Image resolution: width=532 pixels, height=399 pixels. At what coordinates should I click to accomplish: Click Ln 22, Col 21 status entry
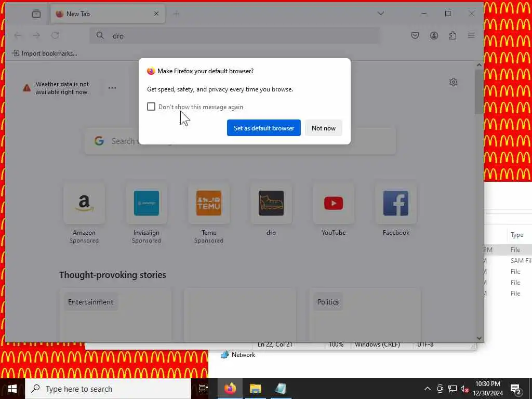(x=275, y=345)
